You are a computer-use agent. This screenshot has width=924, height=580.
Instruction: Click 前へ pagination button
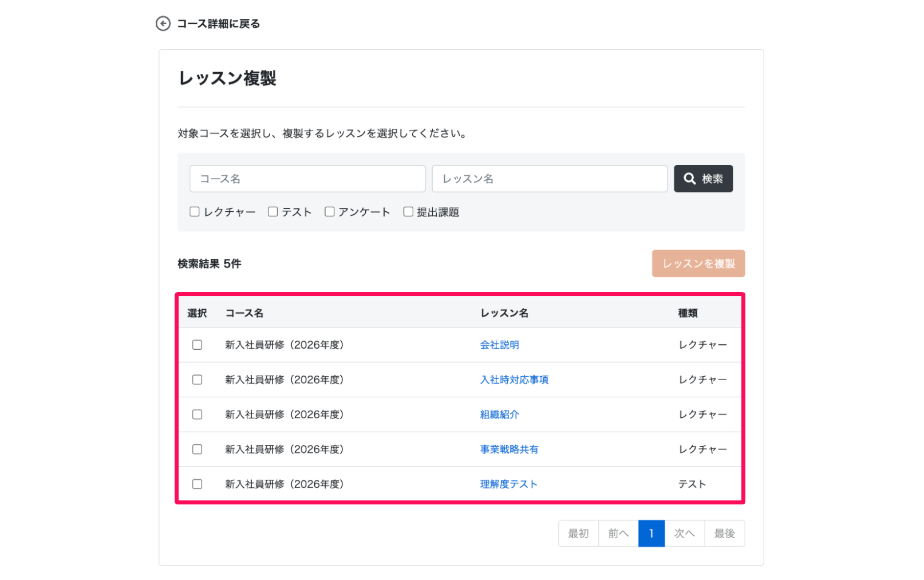[618, 534]
